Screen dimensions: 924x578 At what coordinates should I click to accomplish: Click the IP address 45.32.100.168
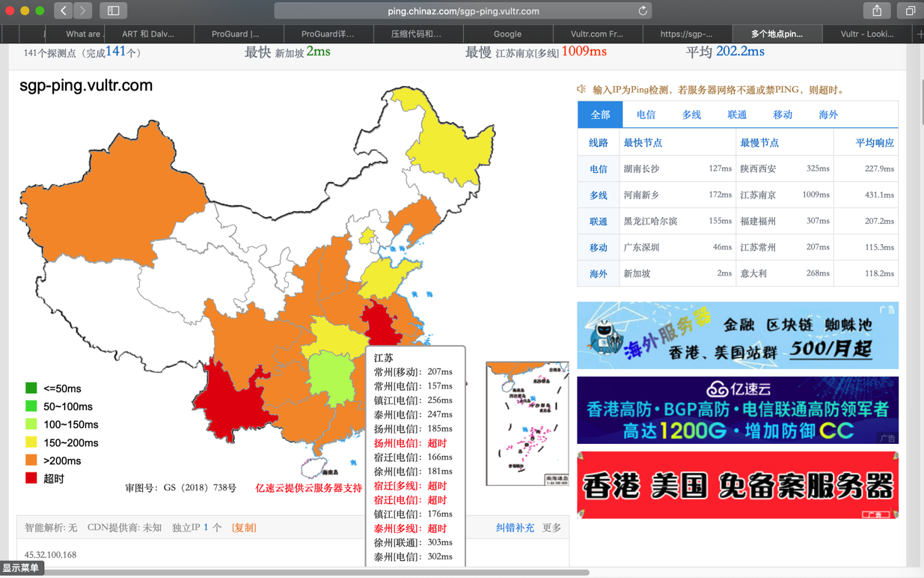pos(50,555)
